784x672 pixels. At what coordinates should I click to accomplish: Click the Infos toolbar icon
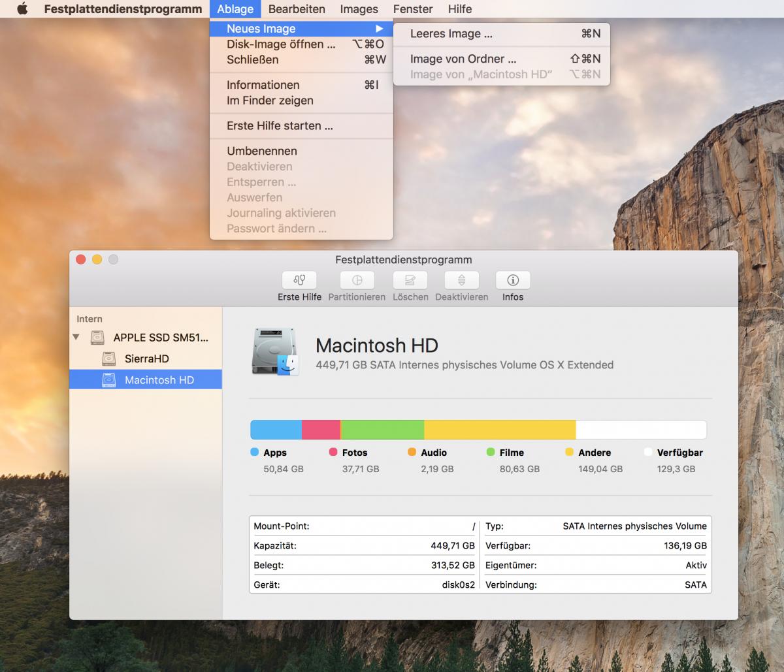pos(513,280)
